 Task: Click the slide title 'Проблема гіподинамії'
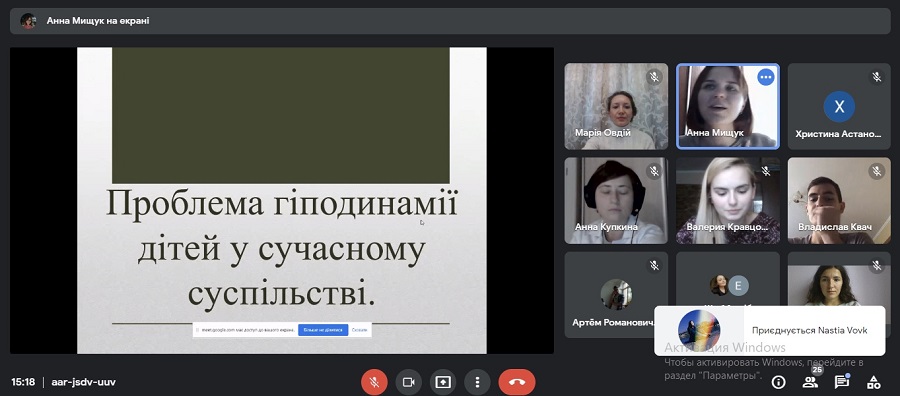281,204
